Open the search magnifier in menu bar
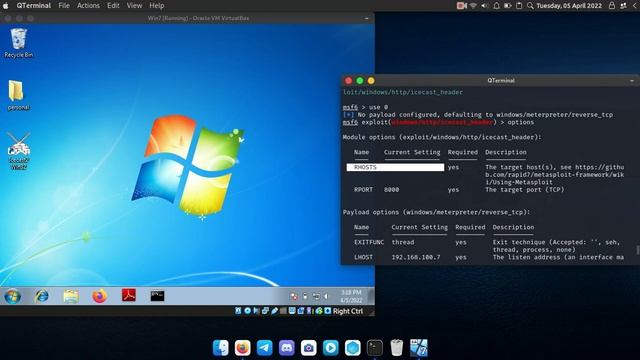 tap(530, 6)
